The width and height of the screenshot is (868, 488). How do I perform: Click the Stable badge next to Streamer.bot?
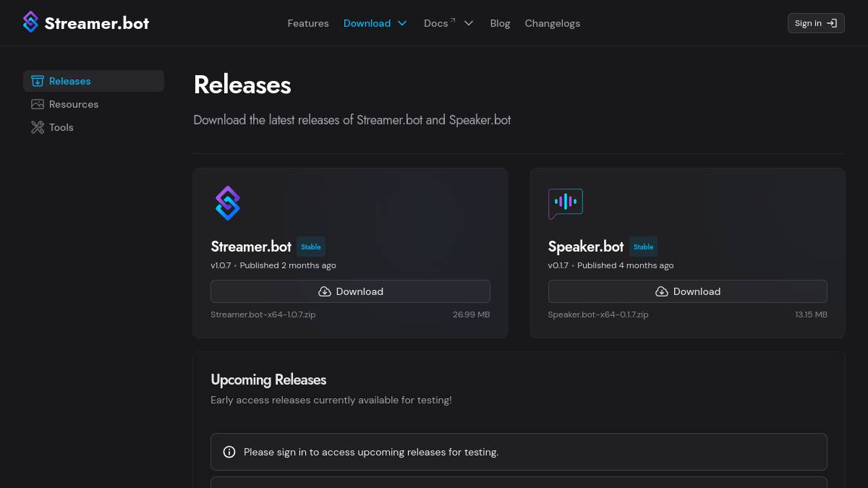click(x=311, y=247)
